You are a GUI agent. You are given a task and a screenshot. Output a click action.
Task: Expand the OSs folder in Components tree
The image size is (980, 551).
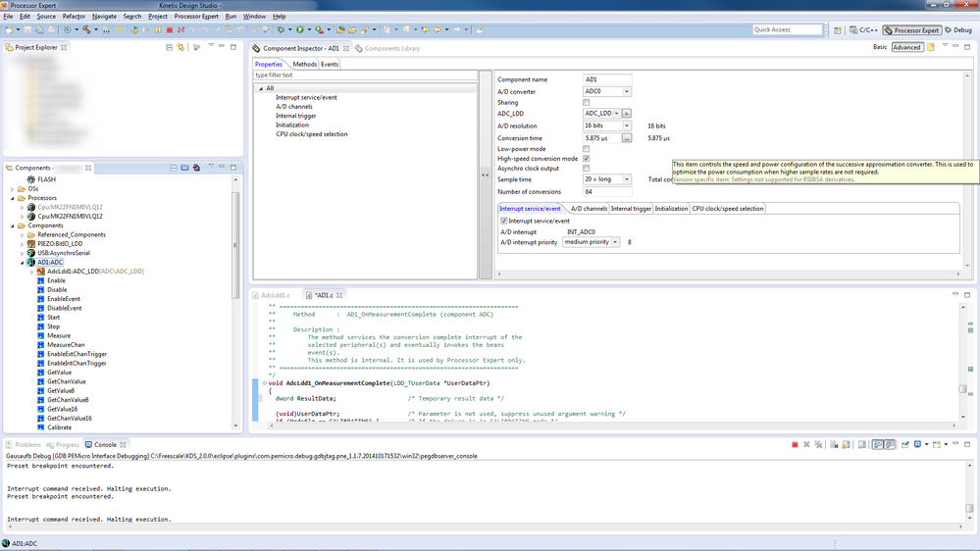13,189
